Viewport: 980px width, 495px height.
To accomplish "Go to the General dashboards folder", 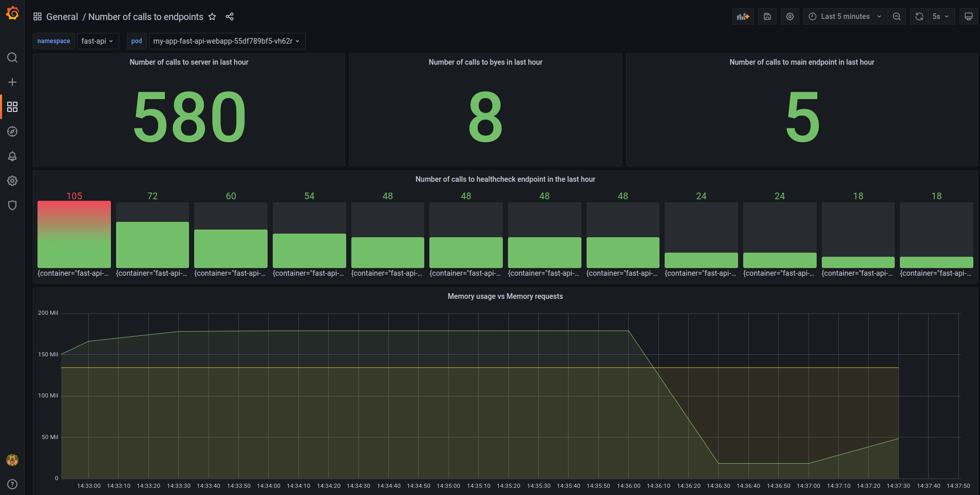I will pos(62,16).
